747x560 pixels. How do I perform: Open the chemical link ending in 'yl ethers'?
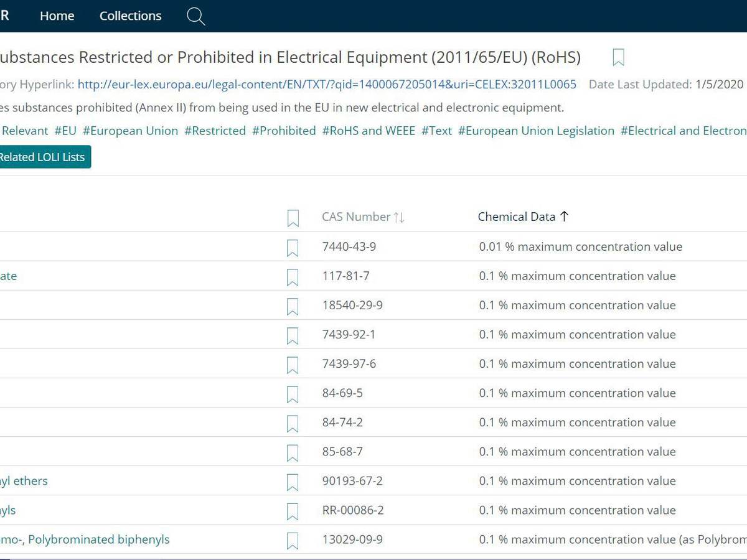pos(24,481)
